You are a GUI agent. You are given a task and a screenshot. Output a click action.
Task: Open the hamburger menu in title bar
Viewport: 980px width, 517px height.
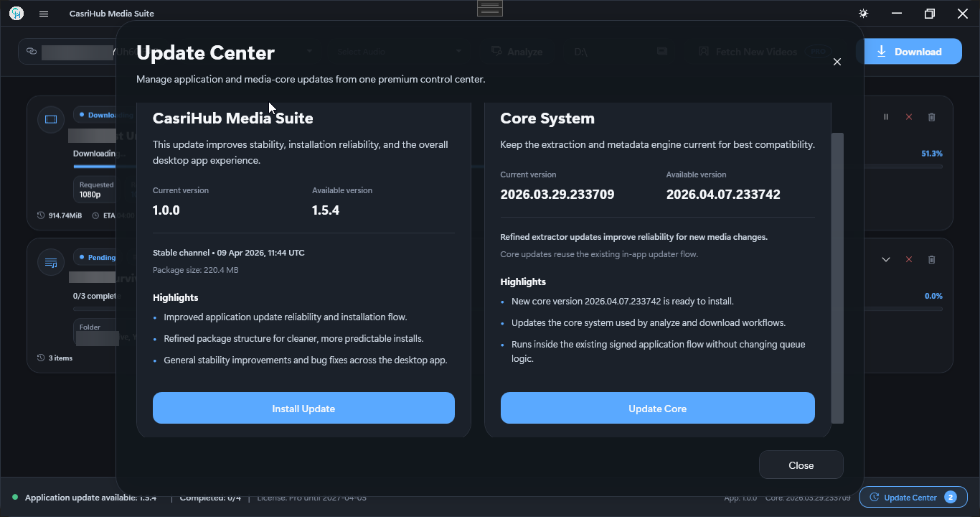[x=44, y=13]
